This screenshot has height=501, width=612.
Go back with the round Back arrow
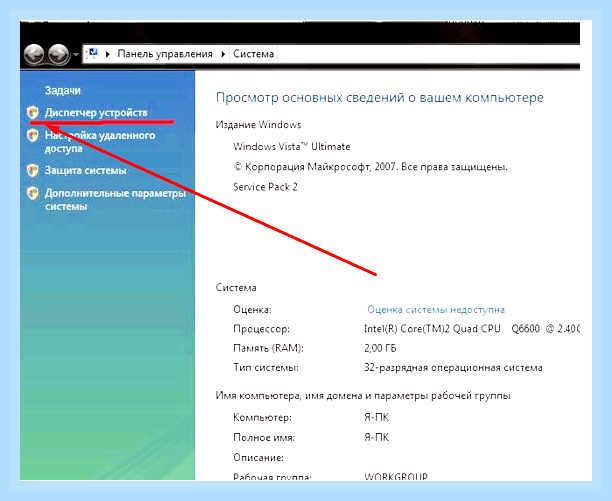[x=34, y=54]
